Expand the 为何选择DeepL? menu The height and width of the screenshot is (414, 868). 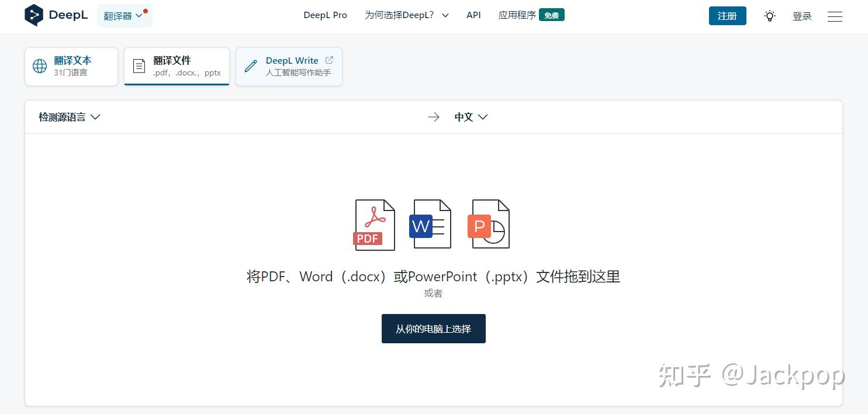point(407,15)
